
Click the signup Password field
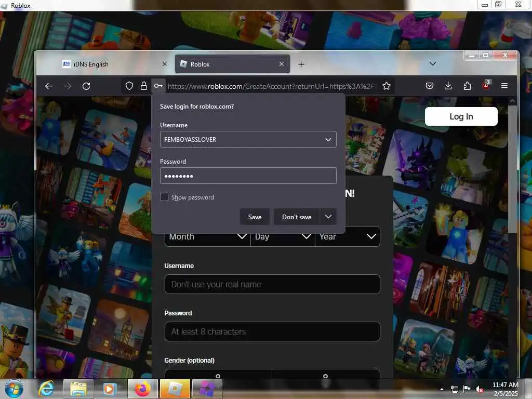point(272,331)
